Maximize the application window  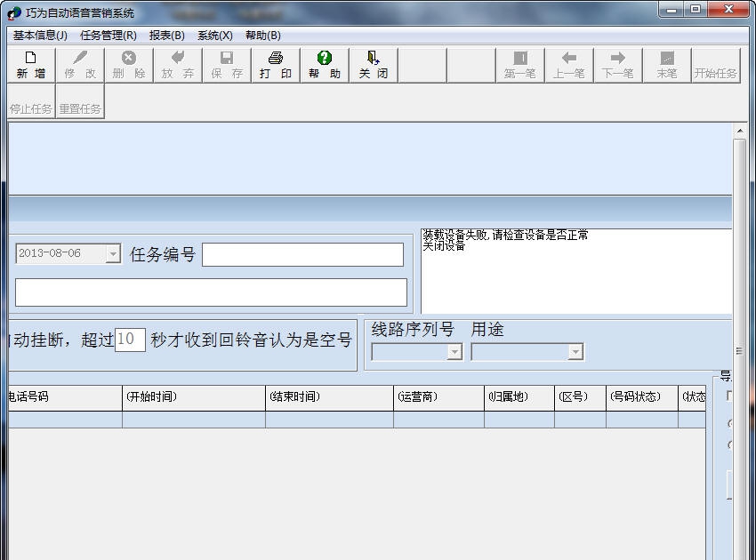696,9
